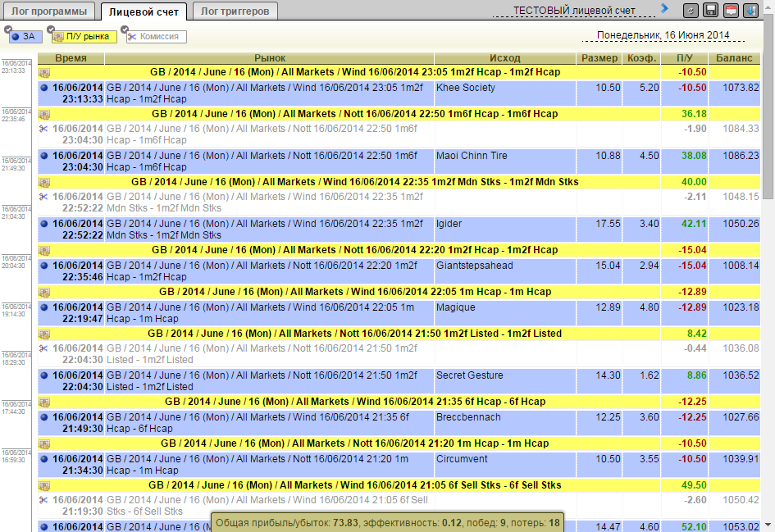
Task: Open the ТЕСТОВЫЙ лицевой счет selector
Action: tap(574, 11)
